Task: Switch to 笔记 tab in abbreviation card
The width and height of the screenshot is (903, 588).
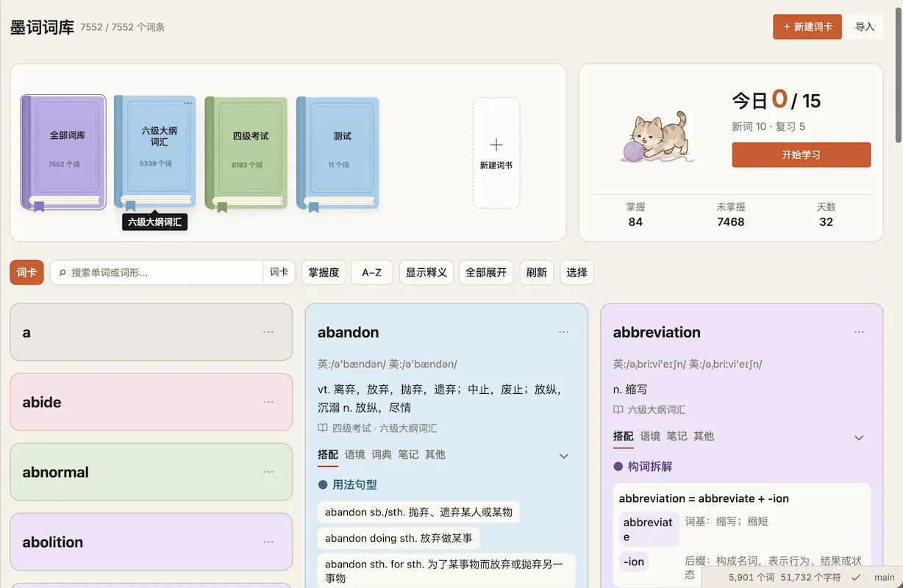Action: pyautogui.click(x=677, y=436)
